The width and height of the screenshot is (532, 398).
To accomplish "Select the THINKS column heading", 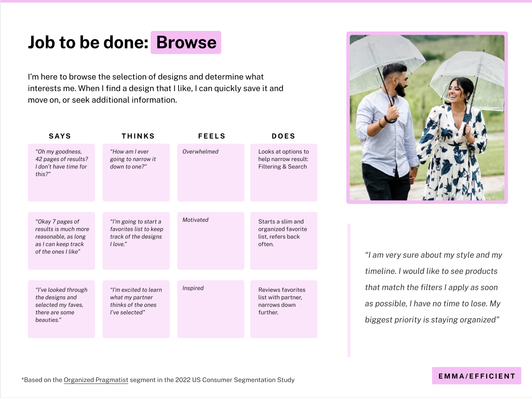I will pyautogui.click(x=138, y=136).
